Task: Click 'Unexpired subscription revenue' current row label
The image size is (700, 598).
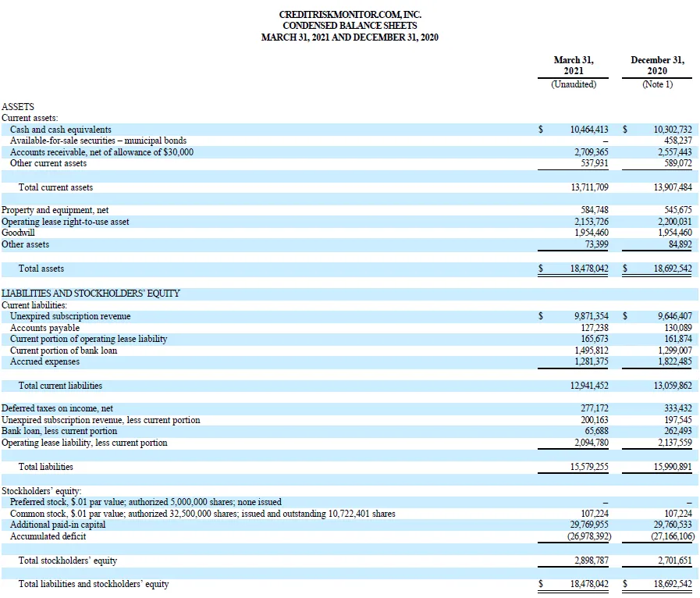Action: coord(70,316)
